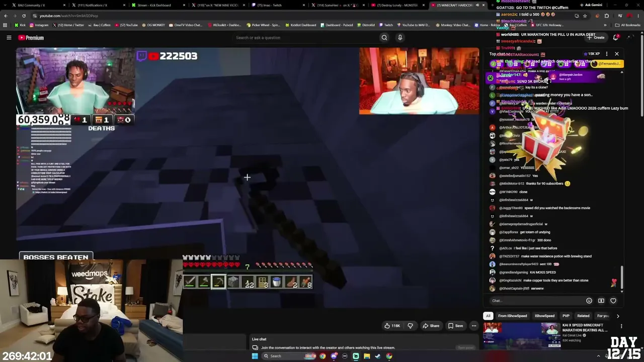The height and width of the screenshot is (362, 644).
Task: Go back in browser history
Action: point(6,16)
